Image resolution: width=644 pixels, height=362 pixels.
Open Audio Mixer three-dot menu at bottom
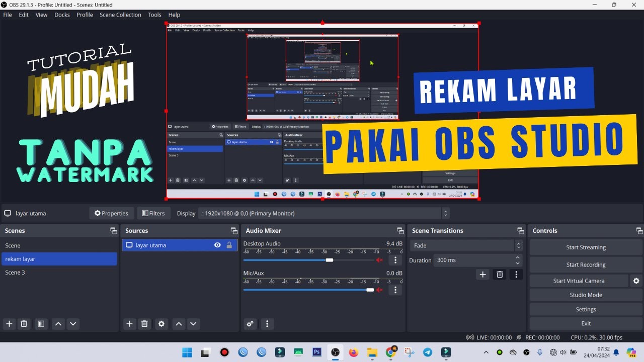[267, 324]
